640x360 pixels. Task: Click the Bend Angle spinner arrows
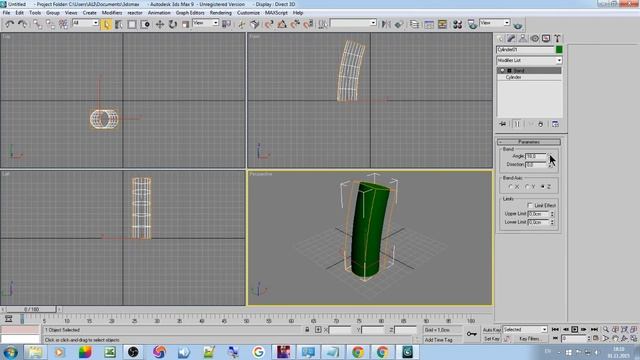pyautogui.click(x=550, y=156)
